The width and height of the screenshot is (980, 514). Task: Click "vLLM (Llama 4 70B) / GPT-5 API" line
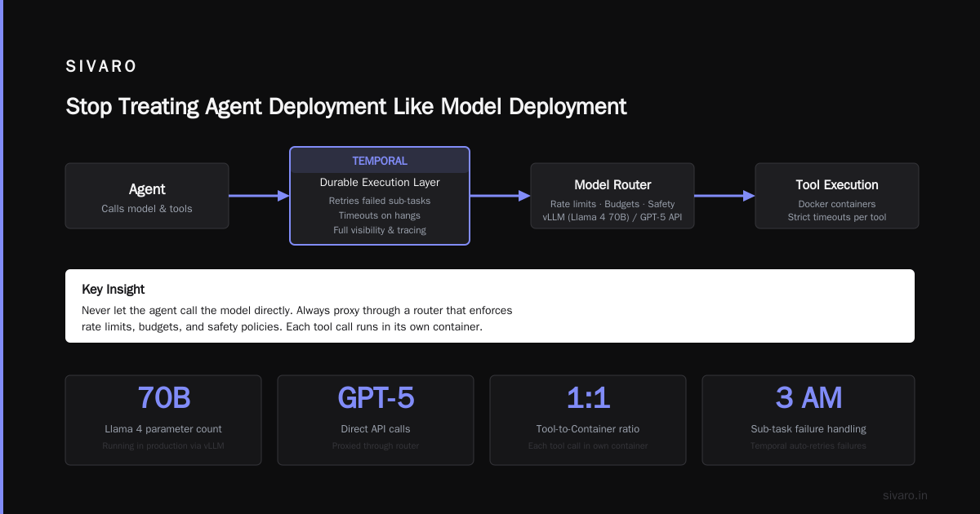612,217
